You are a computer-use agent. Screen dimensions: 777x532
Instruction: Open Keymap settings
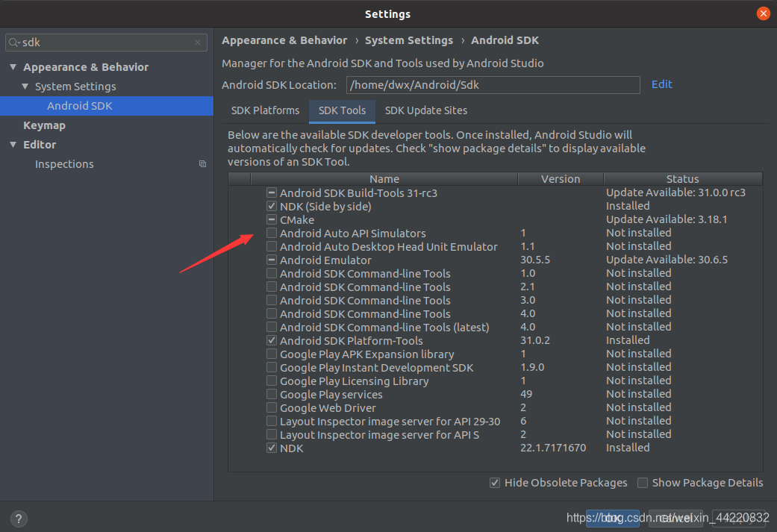click(x=44, y=125)
